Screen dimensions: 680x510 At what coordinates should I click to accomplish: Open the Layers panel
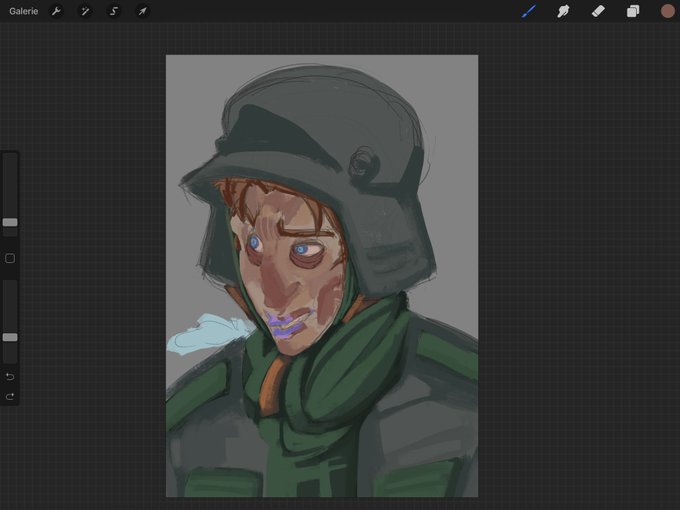[x=633, y=11]
